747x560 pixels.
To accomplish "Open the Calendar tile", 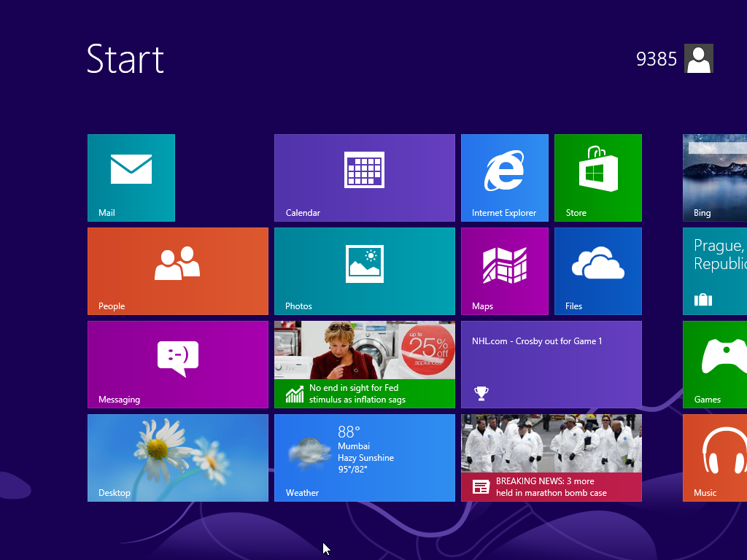I will 365,178.
